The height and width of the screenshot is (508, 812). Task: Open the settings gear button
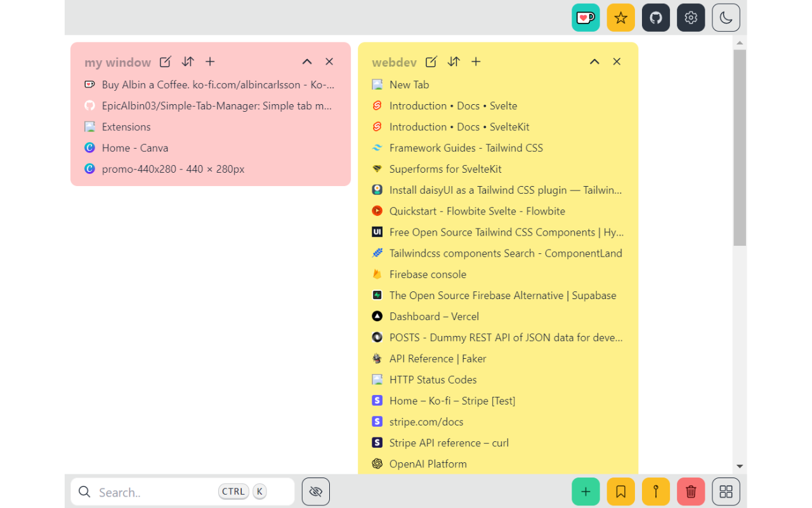(691, 18)
